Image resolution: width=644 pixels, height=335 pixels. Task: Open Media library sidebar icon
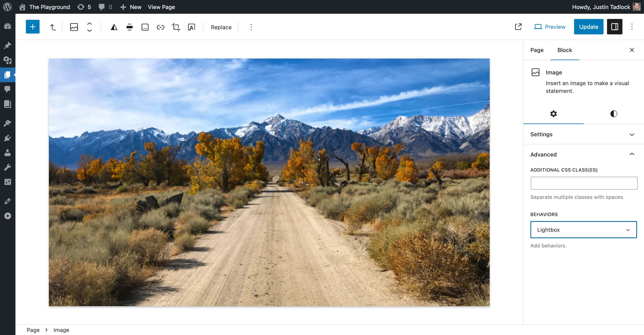click(8, 60)
